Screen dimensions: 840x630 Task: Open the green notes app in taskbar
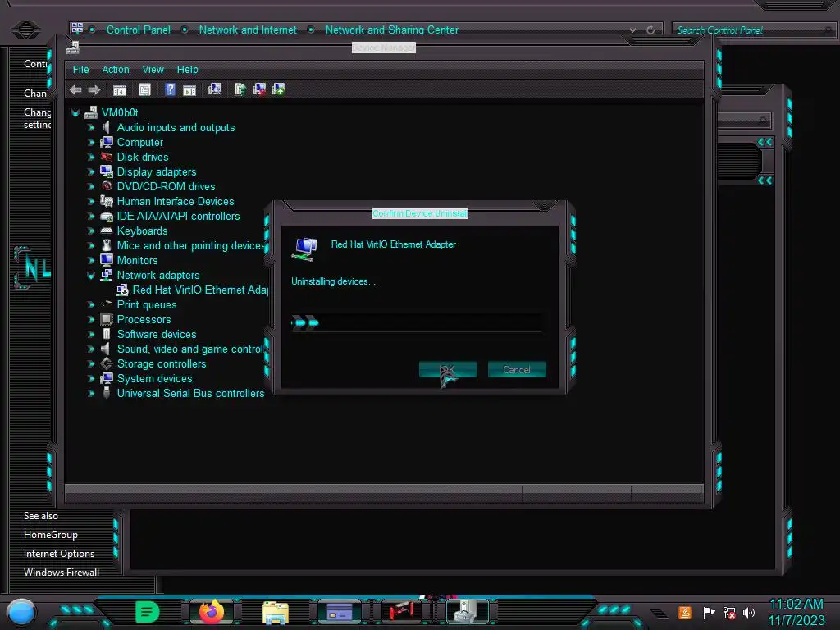(148, 612)
